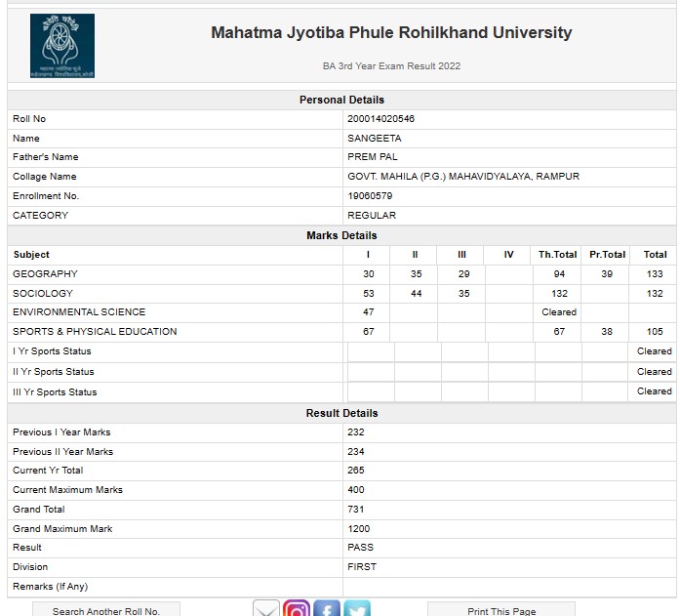Select the university name heading

391,32
